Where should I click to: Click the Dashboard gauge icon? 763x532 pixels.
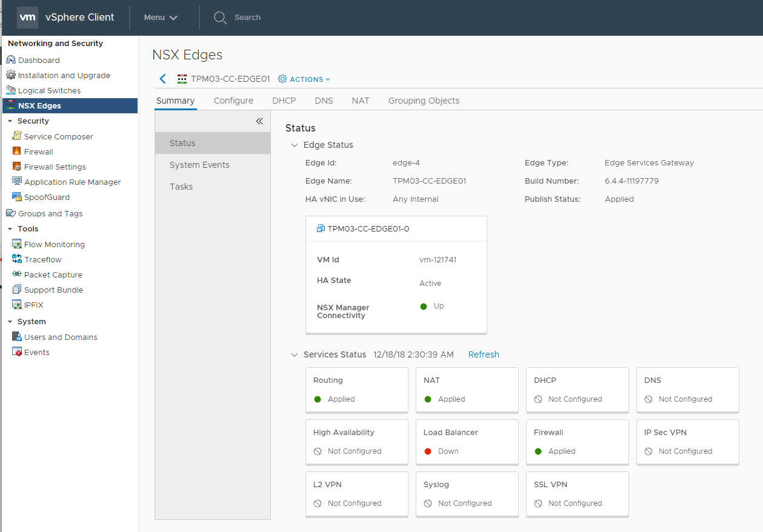[11, 60]
